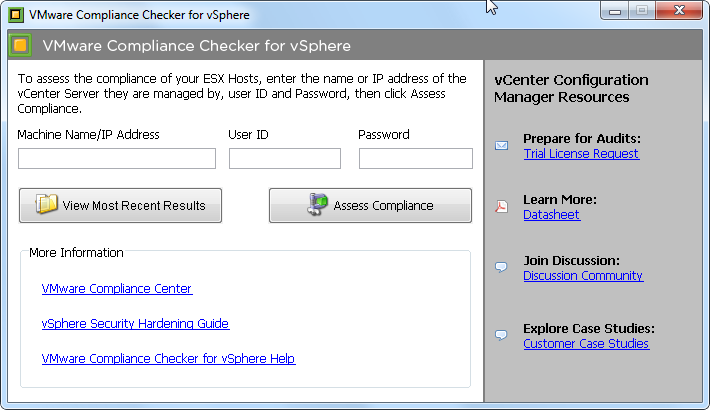Click the server icon on Assess Compliance
The width and height of the screenshot is (710, 410).
tap(317, 204)
